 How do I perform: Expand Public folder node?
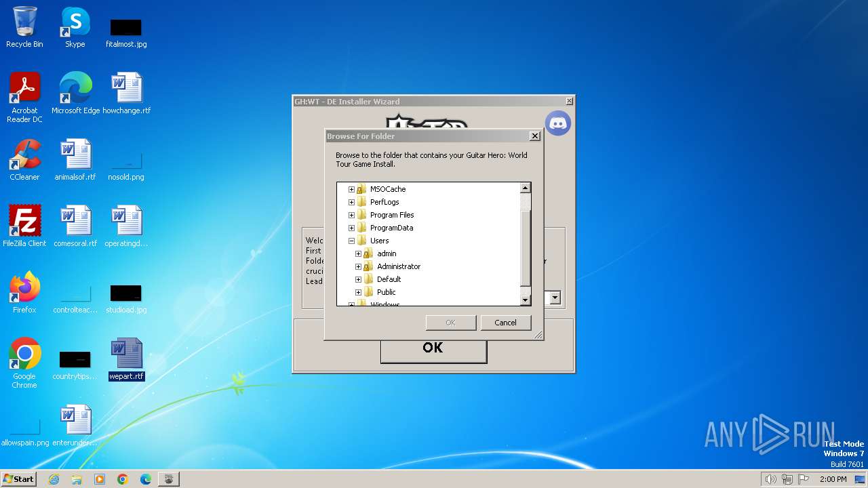pyautogui.click(x=358, y=292)
